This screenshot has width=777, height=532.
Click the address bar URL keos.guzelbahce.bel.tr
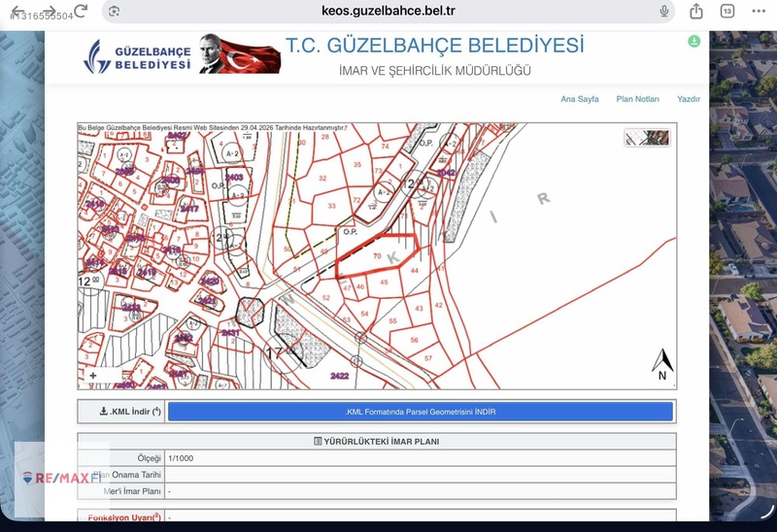pyautogui.click(x=388, y=11)
